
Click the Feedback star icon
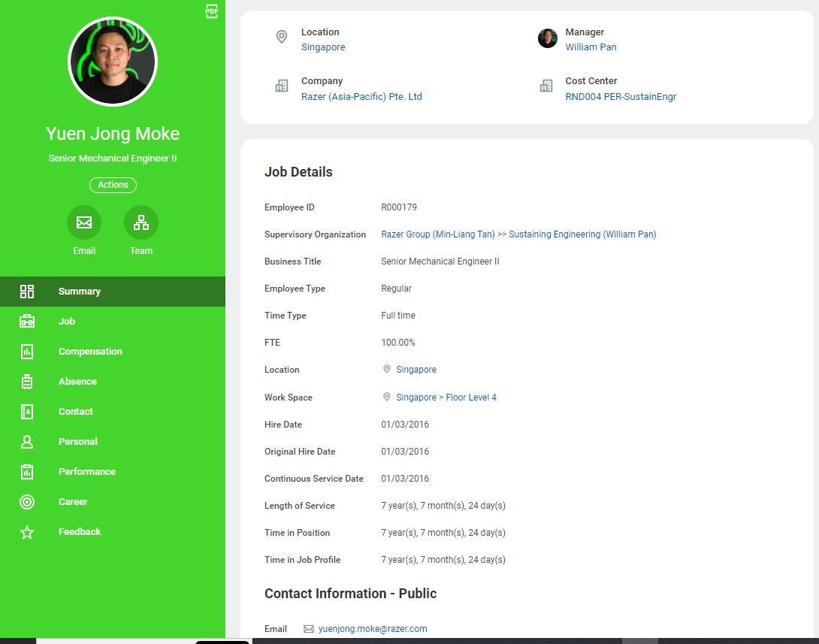pyautogui.click(x=27, y=532)
